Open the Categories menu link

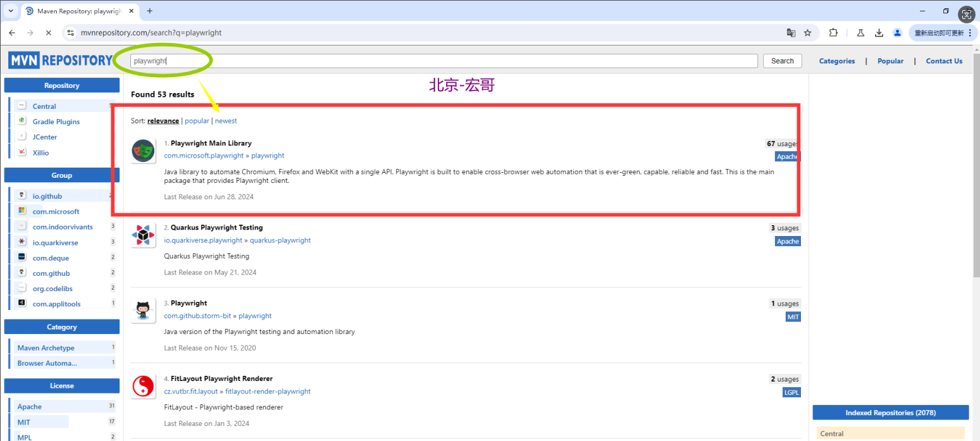point(837,61)
